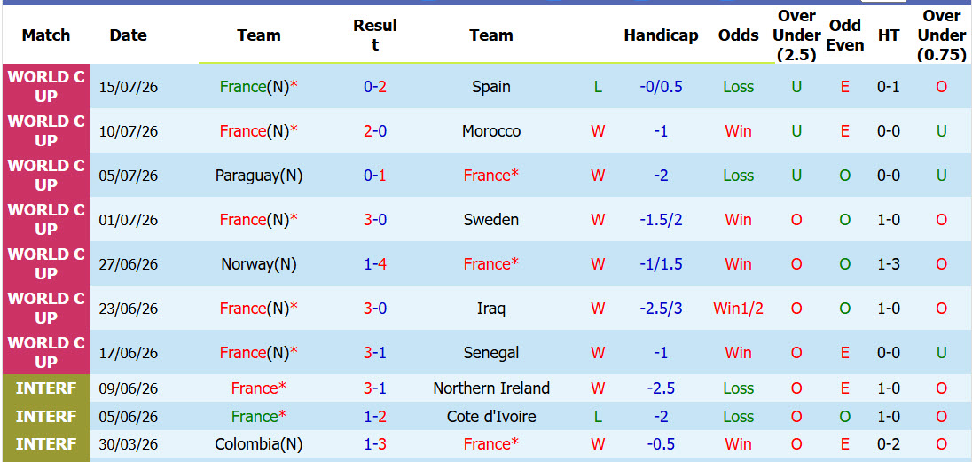The width and height of the screenshot is (980, 462).
Task: Select Paraguay(N) team link
Action: 259,176
